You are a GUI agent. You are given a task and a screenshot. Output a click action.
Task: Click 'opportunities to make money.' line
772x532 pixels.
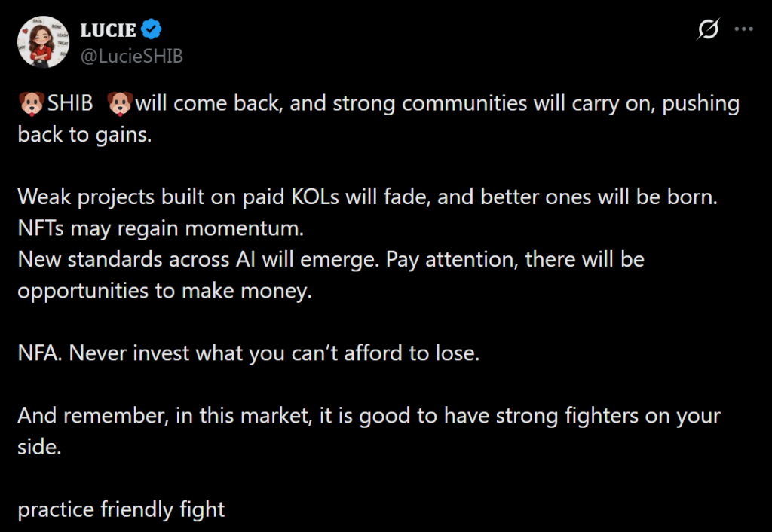tap(164, 291)
